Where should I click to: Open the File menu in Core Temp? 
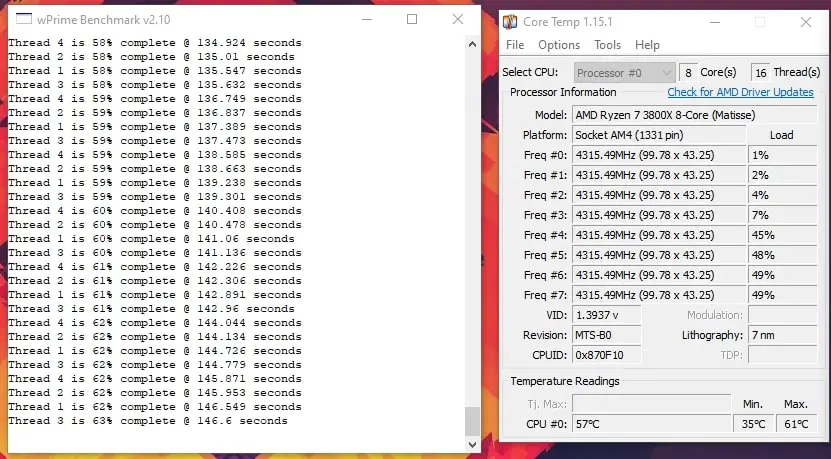(515, 45)
